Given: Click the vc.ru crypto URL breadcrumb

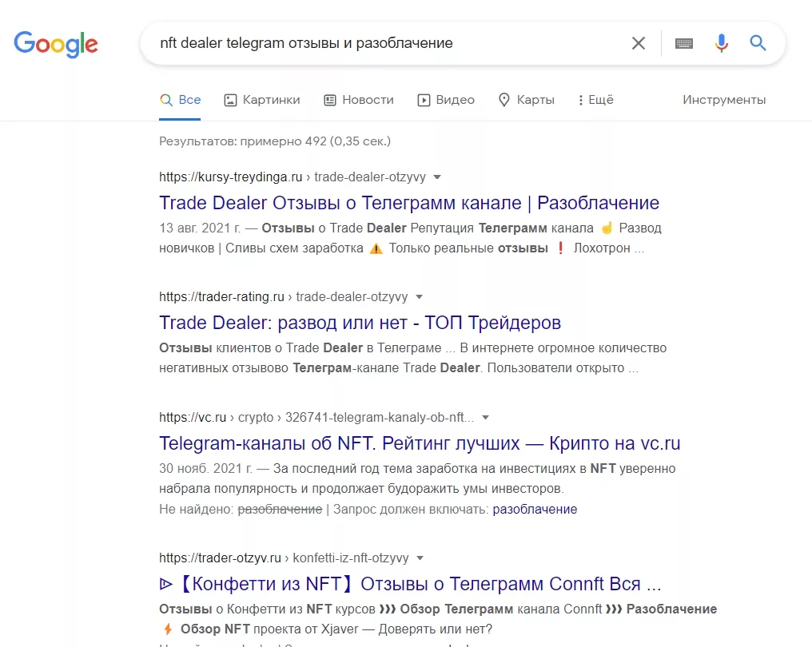Looking at the screenshot, I should 316,417.
